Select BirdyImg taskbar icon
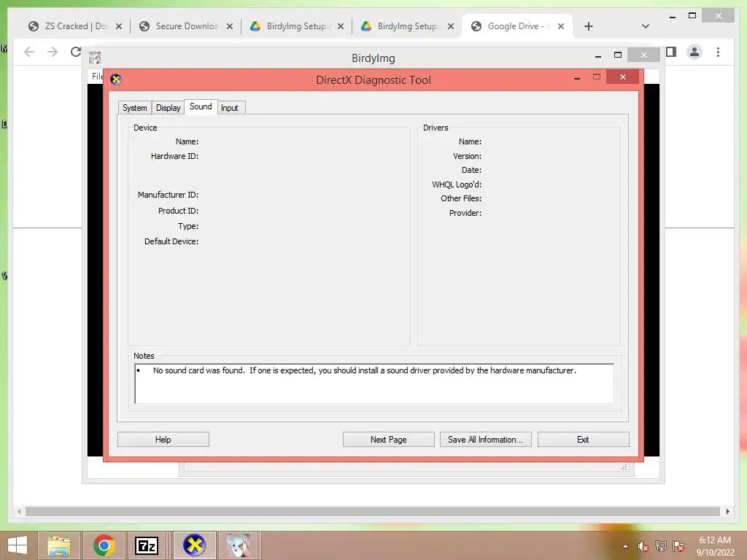 click(x=239, y=545)
